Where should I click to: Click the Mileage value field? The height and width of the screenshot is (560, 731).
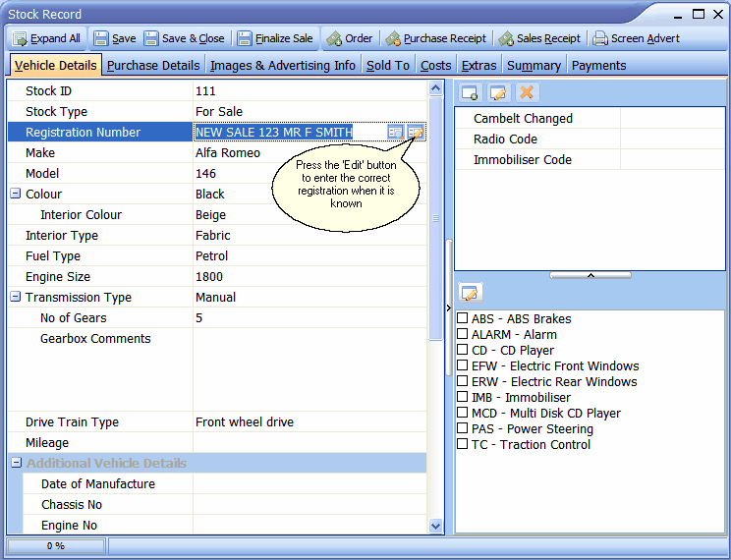coord(310,442)
